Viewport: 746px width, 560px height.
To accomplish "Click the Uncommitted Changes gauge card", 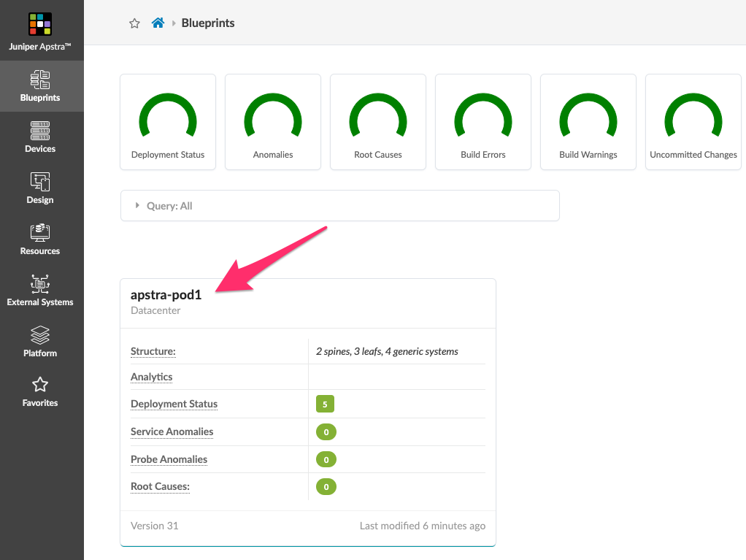I will (693, 122).
